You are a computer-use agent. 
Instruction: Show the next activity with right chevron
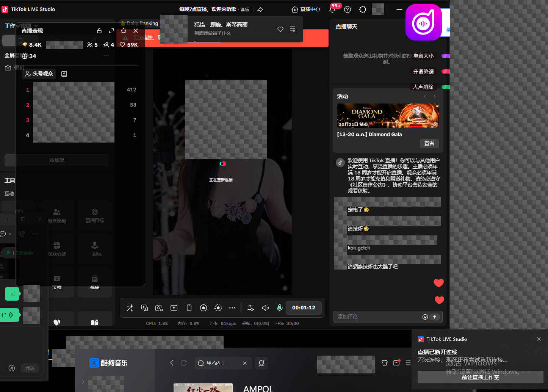tap(435, 96)
